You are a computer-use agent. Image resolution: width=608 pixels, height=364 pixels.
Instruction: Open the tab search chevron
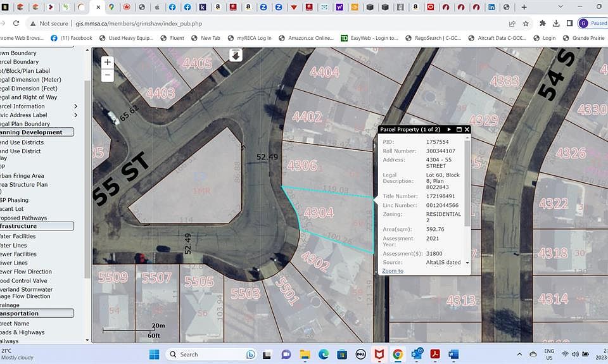[x=560, y=6]
